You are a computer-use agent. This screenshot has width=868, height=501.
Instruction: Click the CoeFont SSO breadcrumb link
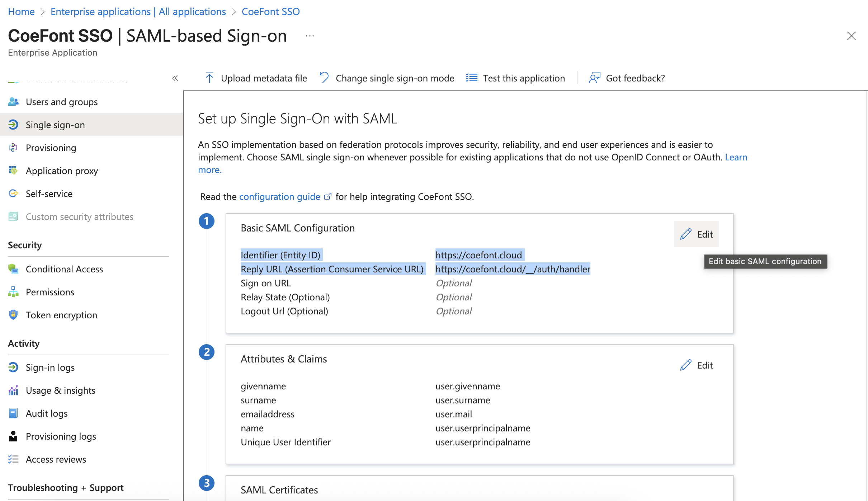click(x=271, y=11)
